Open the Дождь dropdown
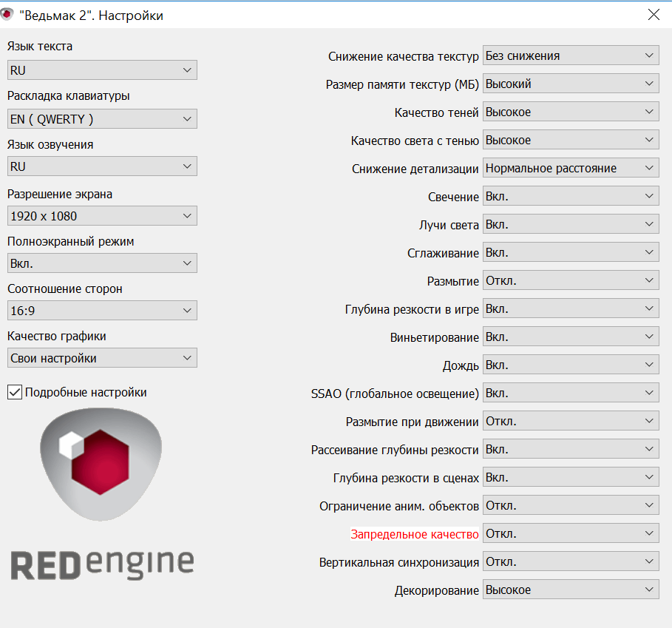The image size is (672, 628). coord(571,365)
